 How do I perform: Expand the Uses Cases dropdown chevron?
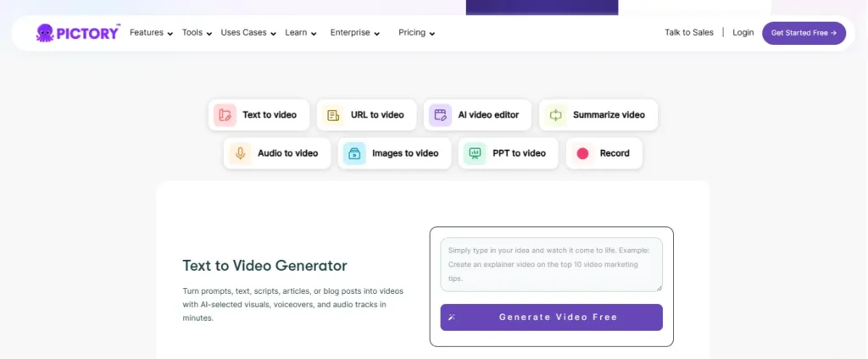click(273, 34)
